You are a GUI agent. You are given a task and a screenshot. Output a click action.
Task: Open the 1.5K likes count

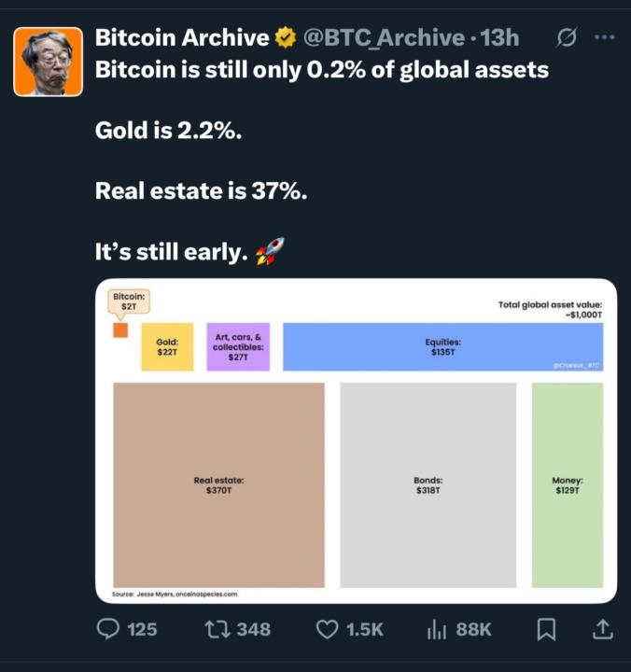(365, 630)
